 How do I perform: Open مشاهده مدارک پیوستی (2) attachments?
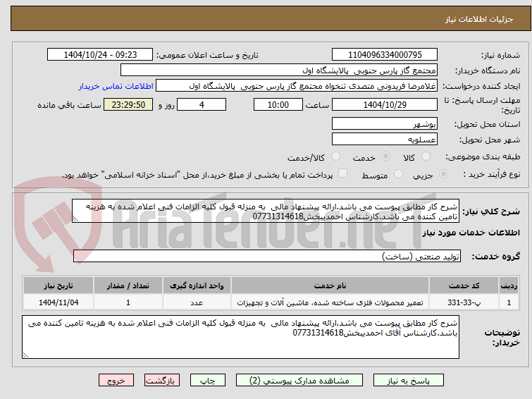(x=299, y=381)
